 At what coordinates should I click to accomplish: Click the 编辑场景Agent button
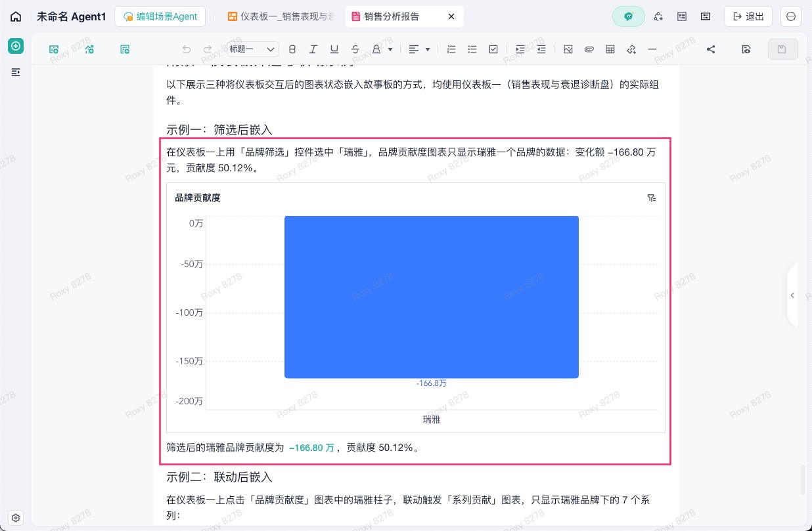point(160,16)
